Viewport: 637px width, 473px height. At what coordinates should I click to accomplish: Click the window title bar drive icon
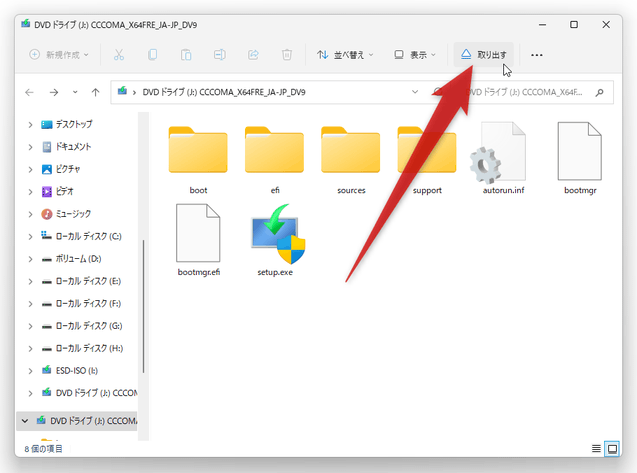pyautogui.click(x=26, y=24)
